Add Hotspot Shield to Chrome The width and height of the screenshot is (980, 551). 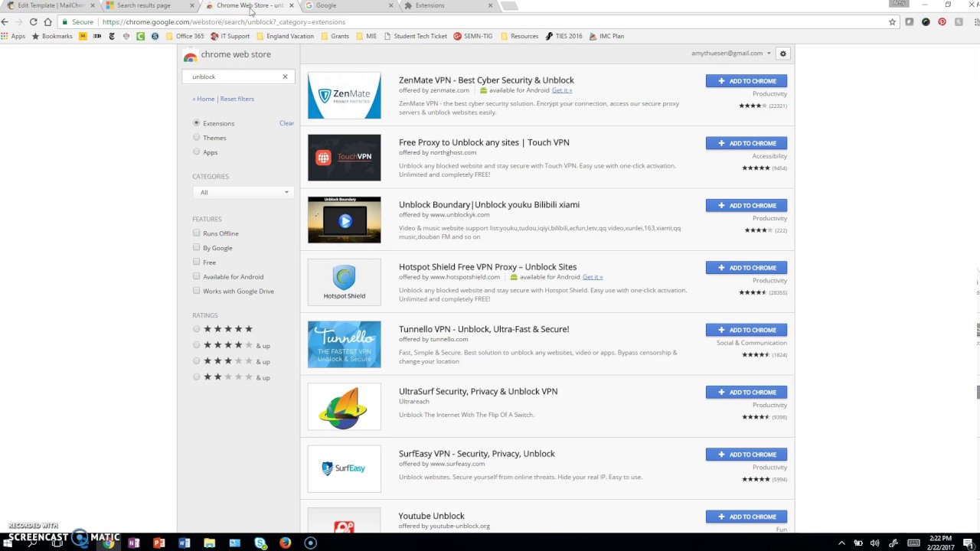(746, 268)
